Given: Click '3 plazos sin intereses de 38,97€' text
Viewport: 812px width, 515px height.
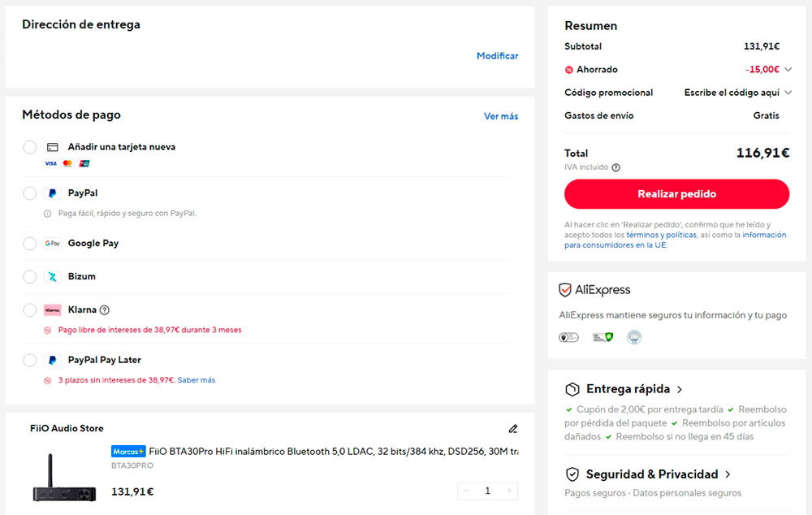Looking at the screenshot, I should click(116, 380).
